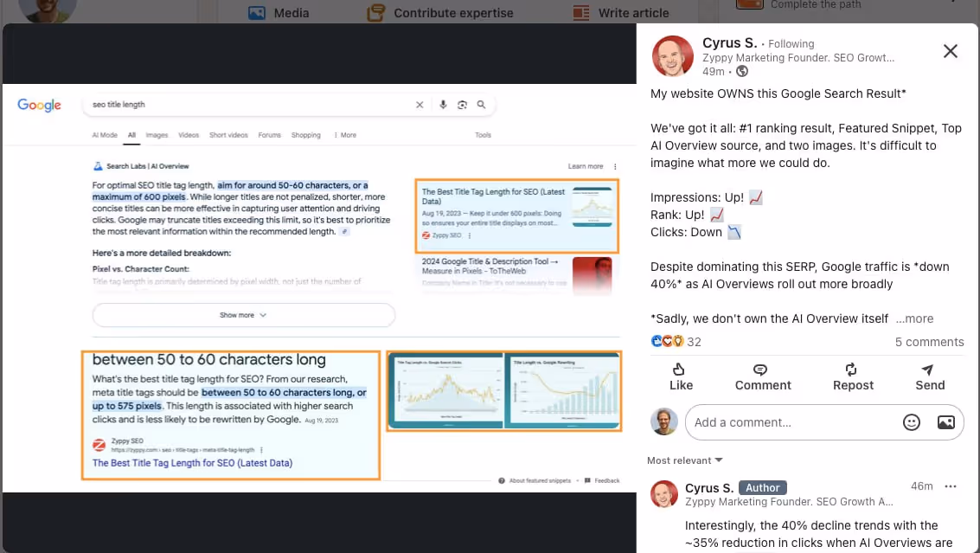Select the Images search tab
The image size is (980, 553).
pyautogui.click(x=157, y=135)
